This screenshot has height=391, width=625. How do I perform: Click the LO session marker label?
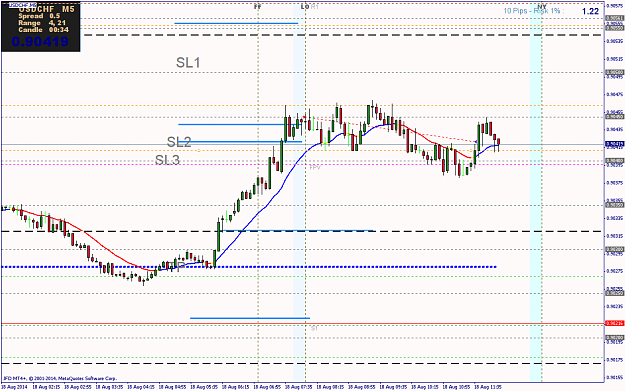pos(305,7)
